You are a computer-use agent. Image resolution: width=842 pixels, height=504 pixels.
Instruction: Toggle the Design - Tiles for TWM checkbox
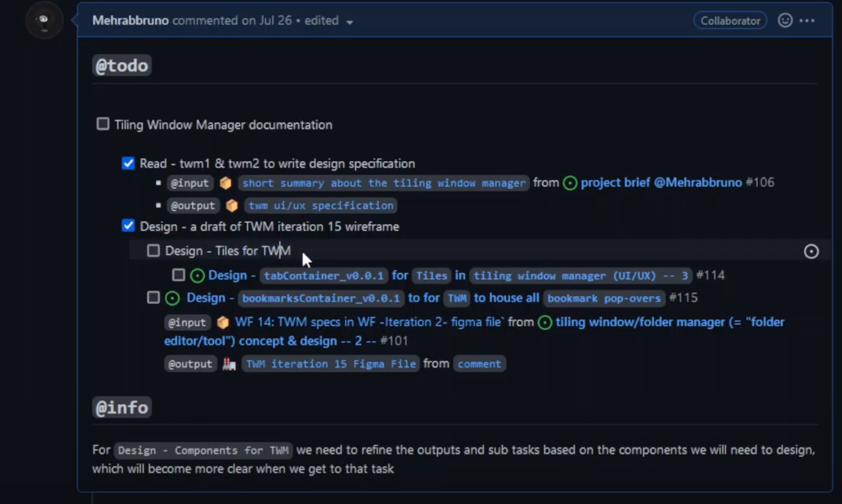tap(152, 251)
